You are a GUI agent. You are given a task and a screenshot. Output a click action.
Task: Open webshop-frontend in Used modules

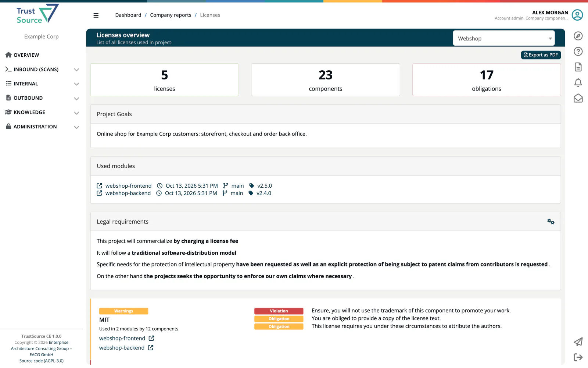click(128, 186)
